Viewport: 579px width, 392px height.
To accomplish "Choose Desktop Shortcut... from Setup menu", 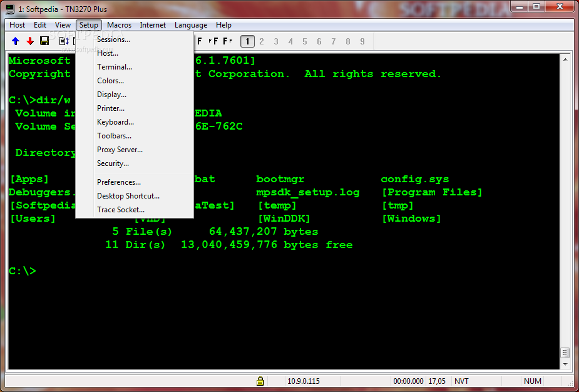I will click(x=135, y=196).
